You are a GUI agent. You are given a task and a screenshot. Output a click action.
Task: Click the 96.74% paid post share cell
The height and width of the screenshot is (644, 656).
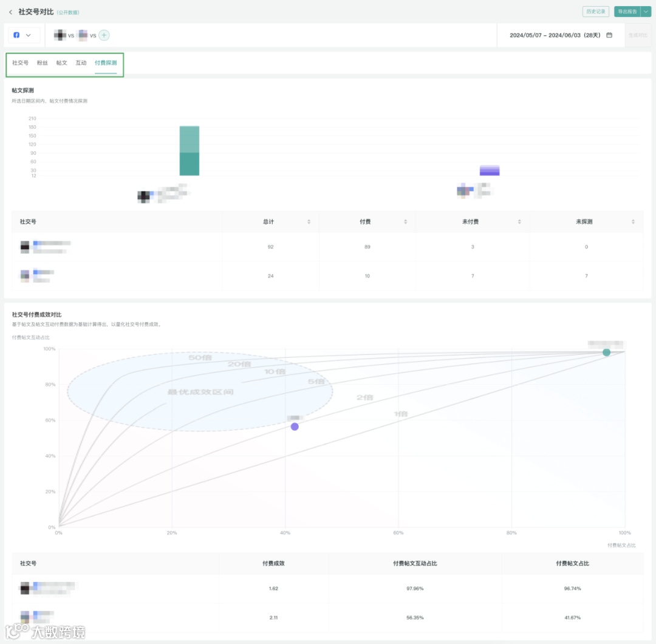tap(572, 588)
